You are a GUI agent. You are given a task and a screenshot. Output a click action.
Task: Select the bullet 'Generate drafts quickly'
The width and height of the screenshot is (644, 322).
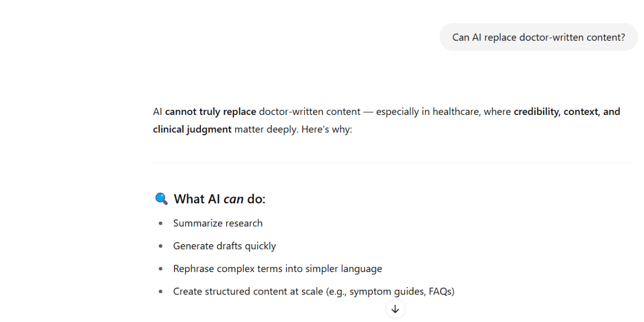point(224,246)
